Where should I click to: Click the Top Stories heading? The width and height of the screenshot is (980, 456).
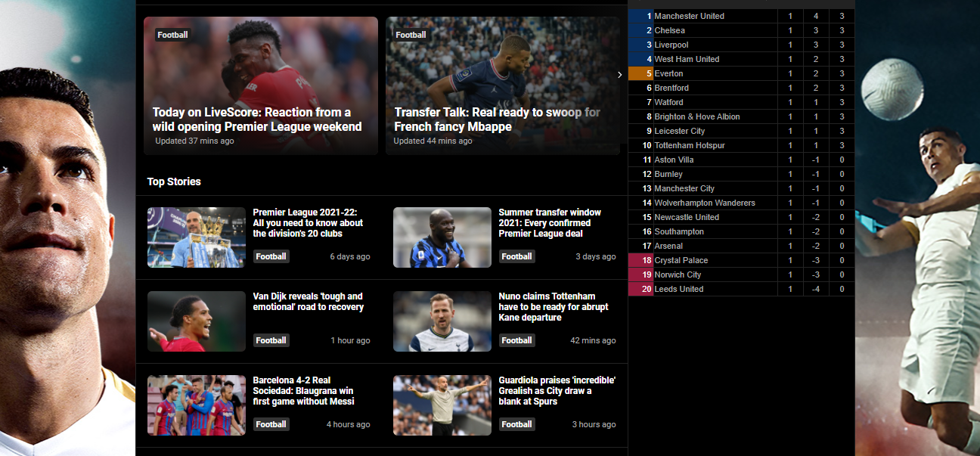(174, 181)
